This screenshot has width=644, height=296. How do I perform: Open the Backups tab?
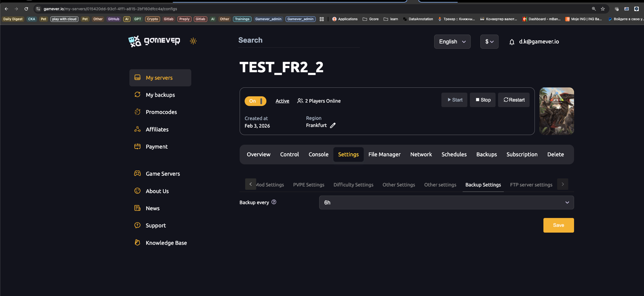(487, 154)
